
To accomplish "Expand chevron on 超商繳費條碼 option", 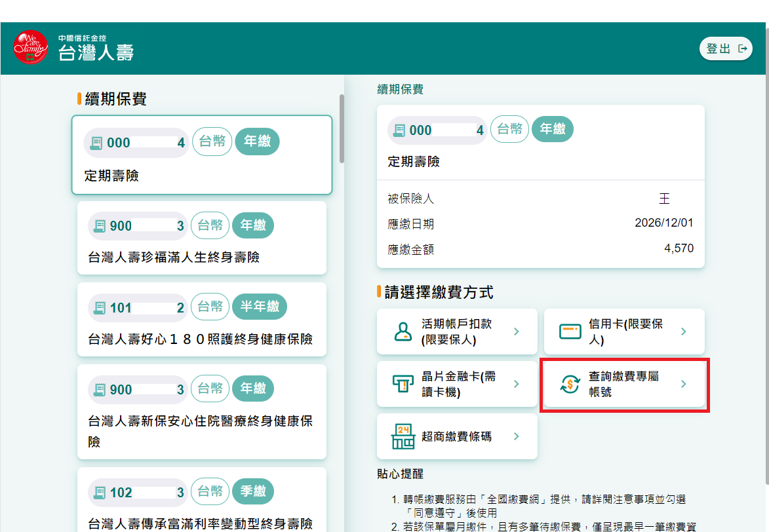I will pos(517,436).
